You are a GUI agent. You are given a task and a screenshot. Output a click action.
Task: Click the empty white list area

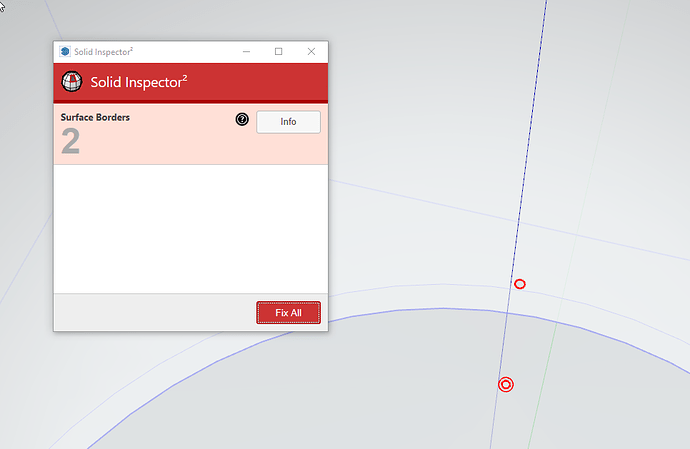pos(191,229)
